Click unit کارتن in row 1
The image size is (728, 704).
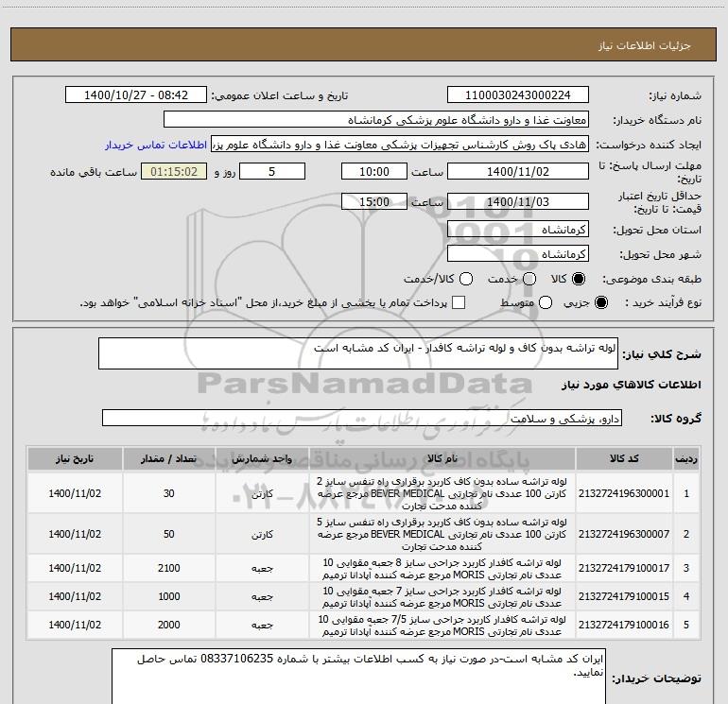(262, 494)
